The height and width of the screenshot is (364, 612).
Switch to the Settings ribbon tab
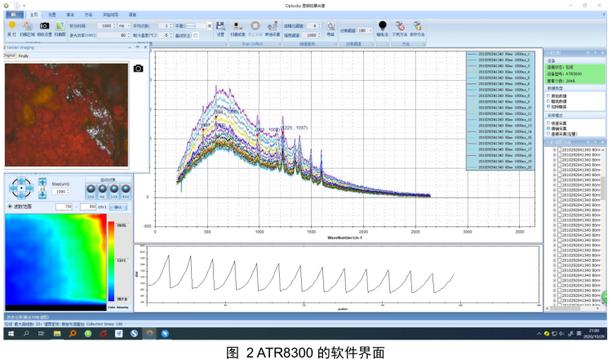pyautogui.click(x=52, y=15)
